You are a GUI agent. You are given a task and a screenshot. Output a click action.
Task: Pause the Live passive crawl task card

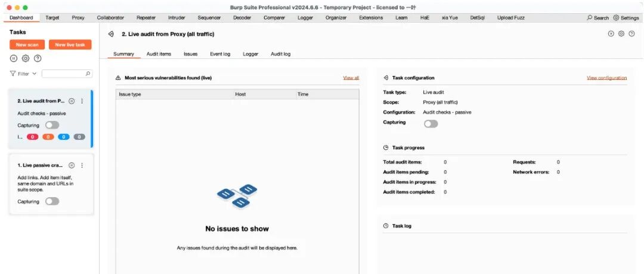(72, 166)
